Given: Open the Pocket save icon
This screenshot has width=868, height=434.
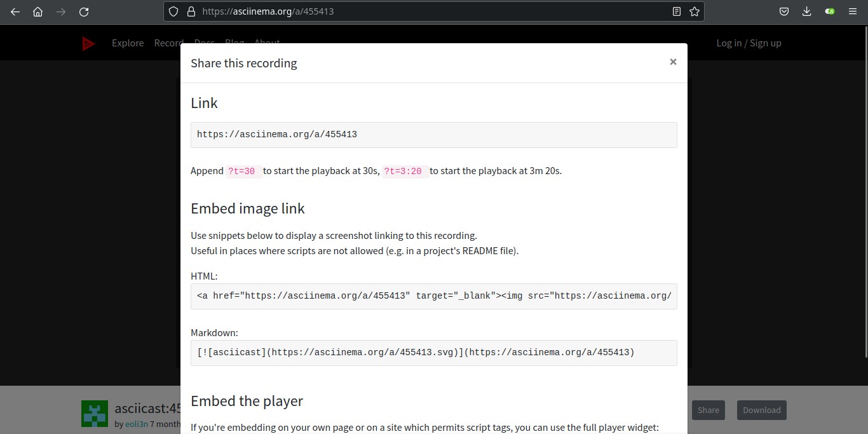Looking at the screenshot, I should [785, 11].
